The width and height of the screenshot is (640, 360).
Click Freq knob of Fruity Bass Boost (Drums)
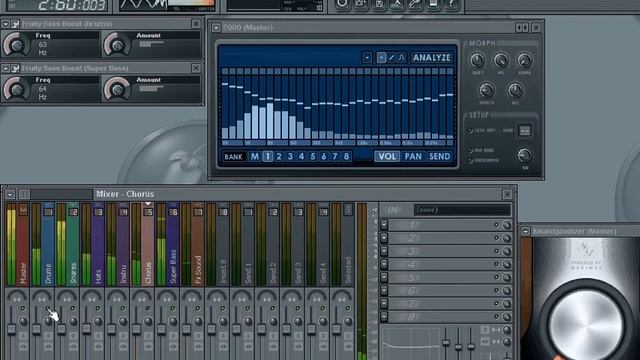16,44
